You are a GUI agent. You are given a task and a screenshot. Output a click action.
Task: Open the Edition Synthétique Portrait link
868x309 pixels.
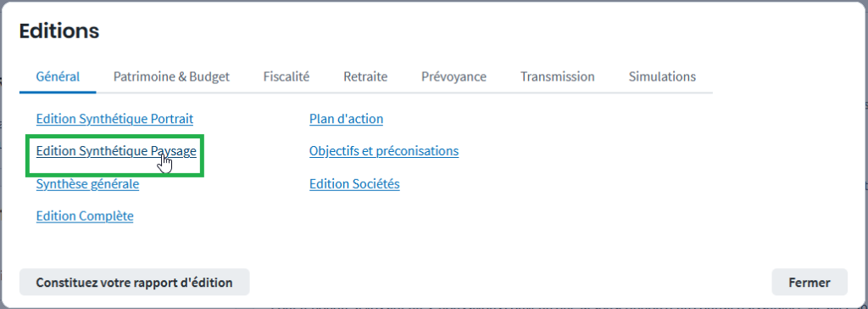tap(114, 119)
